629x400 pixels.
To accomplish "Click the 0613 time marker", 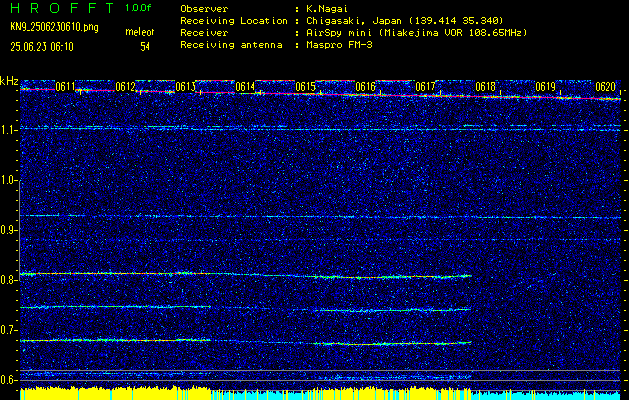I will [185, 87].
